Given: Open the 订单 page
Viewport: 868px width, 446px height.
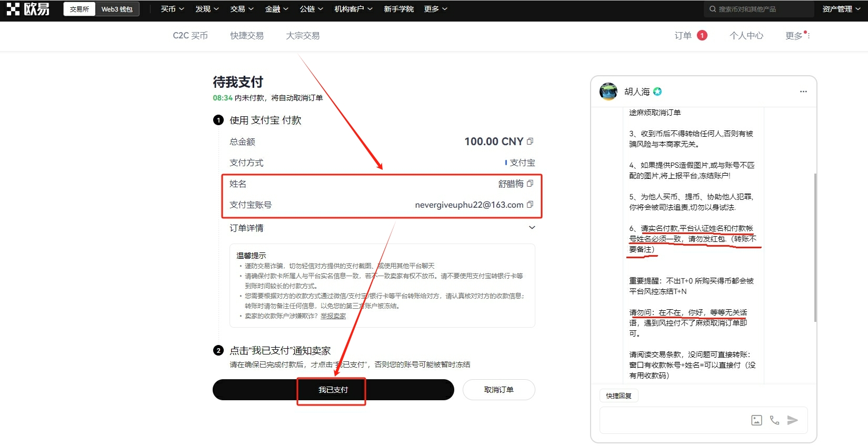Looking at the screenshot, I should point(683,35).
